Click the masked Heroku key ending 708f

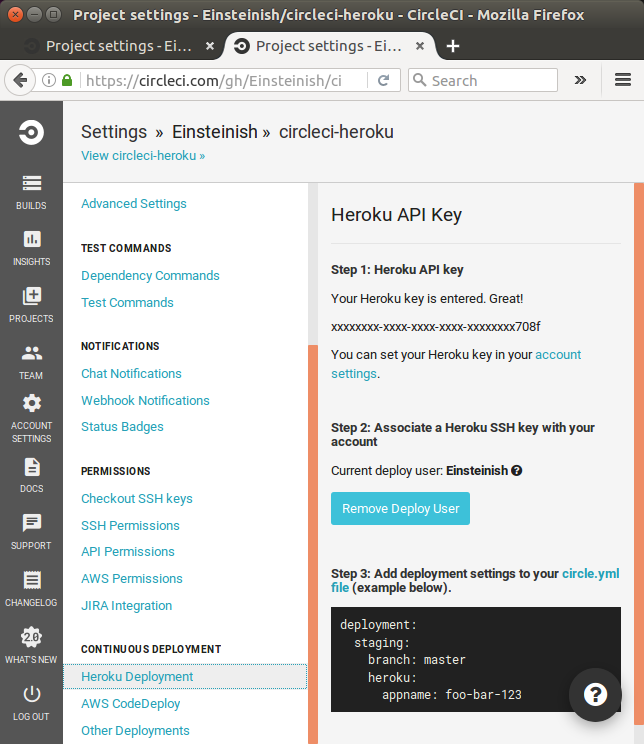435,327
